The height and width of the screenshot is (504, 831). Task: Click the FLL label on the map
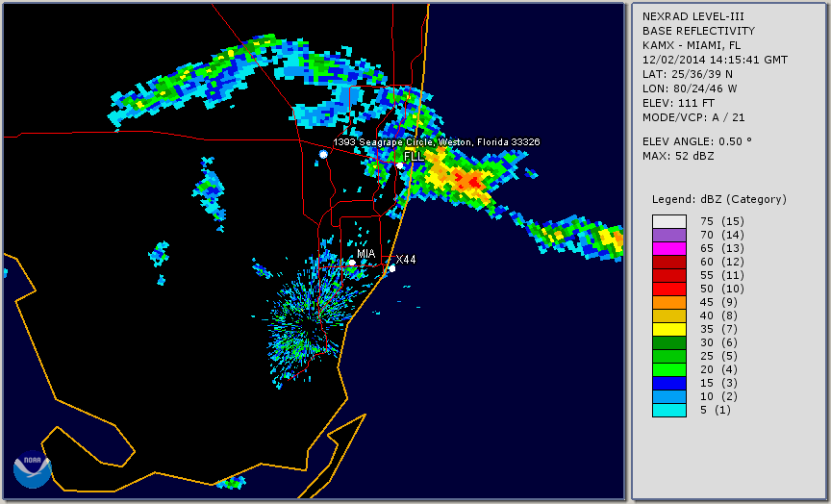[x=414, y=157]
